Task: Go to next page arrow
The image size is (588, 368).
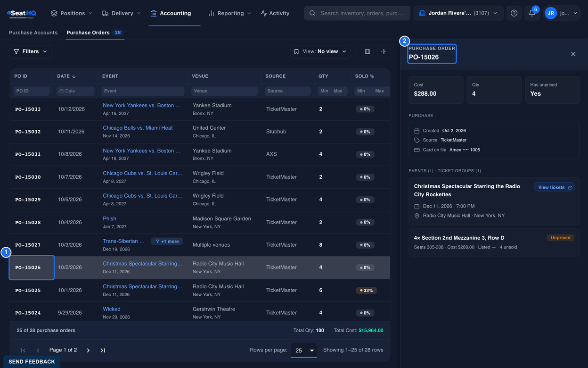Action: coord(88,350)
